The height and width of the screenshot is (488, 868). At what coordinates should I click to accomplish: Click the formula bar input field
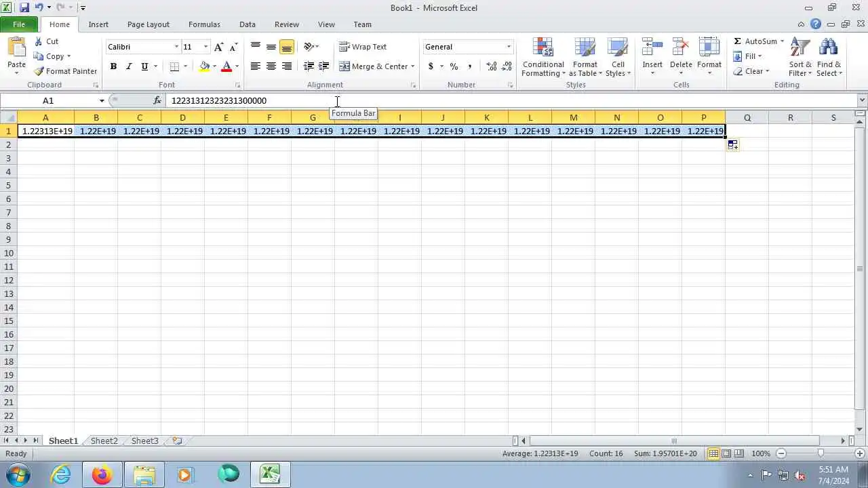coord(512,100)
